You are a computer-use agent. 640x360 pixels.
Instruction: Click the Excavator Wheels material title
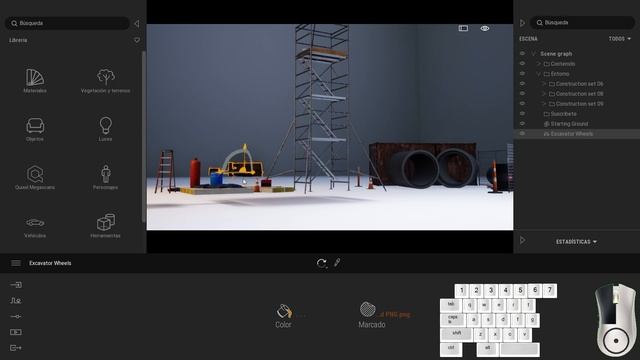(50, 263)
